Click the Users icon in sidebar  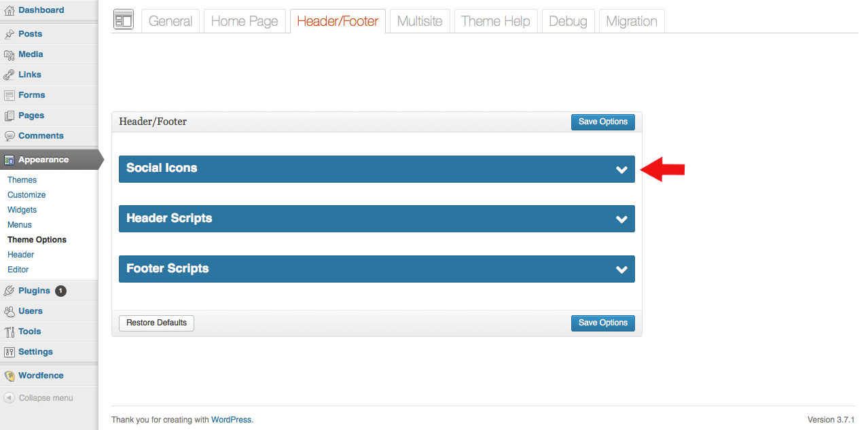click(9, 311)
